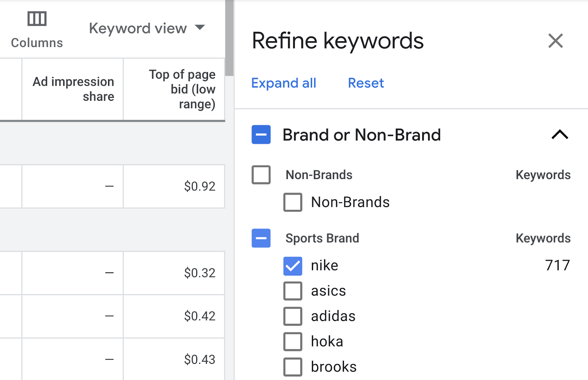The image size is (588, 380).
Task: Enable the asics keyword filter
Action: click(293, 290)
